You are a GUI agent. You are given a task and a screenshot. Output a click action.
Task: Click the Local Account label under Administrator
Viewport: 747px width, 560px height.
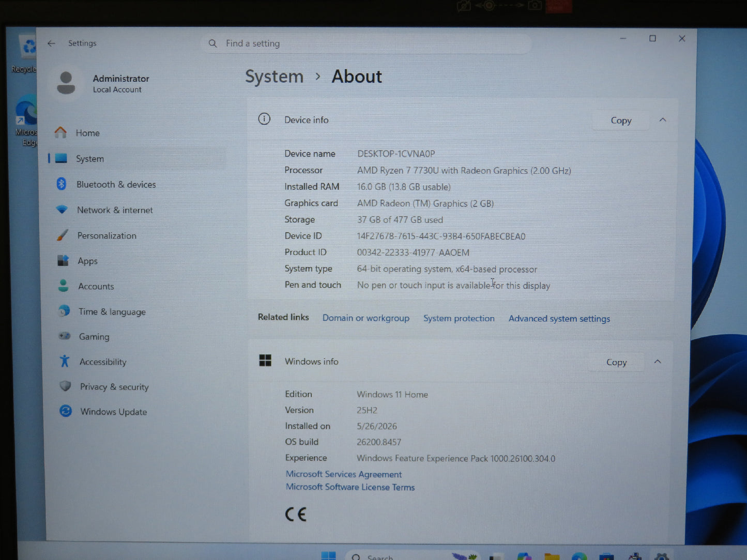(117, 90)
